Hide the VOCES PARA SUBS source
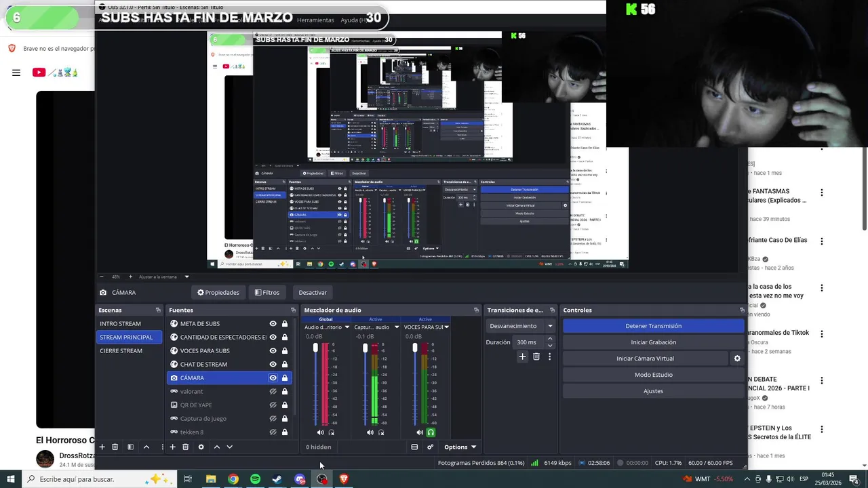Screen dimensions: 868x488 (273, 351)
